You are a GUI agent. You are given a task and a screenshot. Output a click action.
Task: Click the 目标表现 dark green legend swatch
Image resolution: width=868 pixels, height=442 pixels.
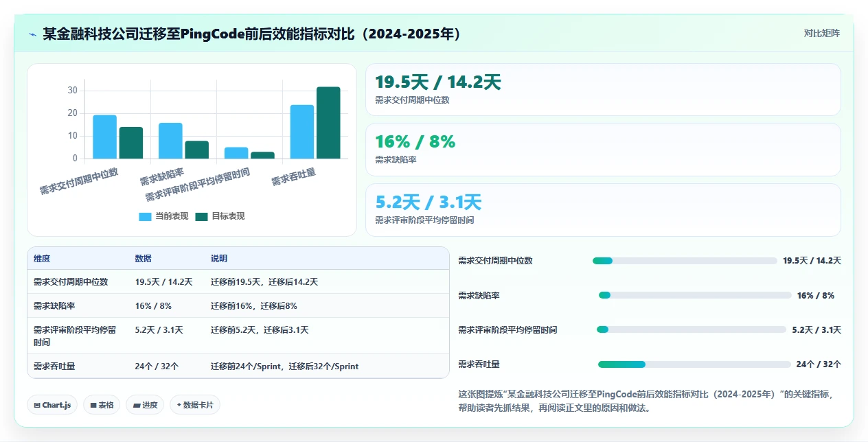202,216
